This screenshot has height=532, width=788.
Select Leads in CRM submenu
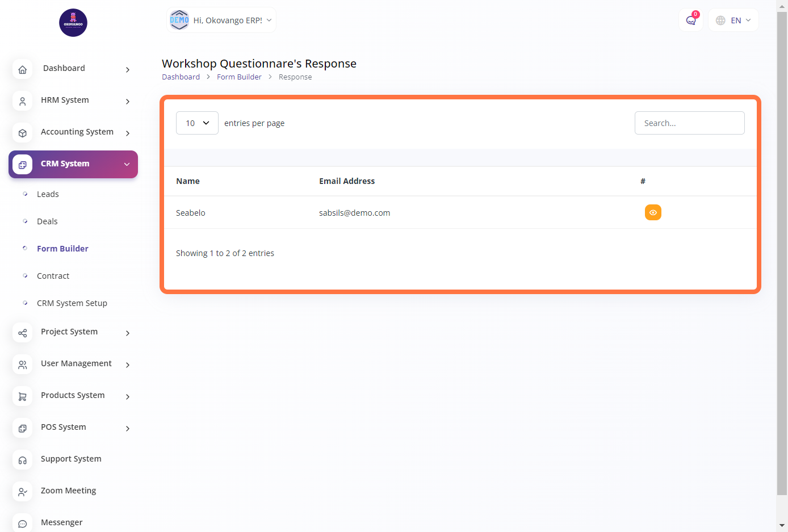coord(48,194)
